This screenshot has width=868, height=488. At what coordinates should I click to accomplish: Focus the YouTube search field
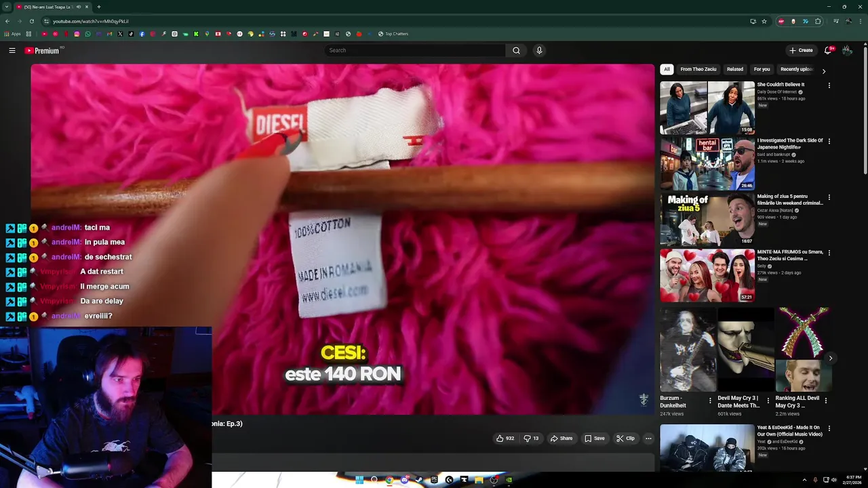point(414,50)
